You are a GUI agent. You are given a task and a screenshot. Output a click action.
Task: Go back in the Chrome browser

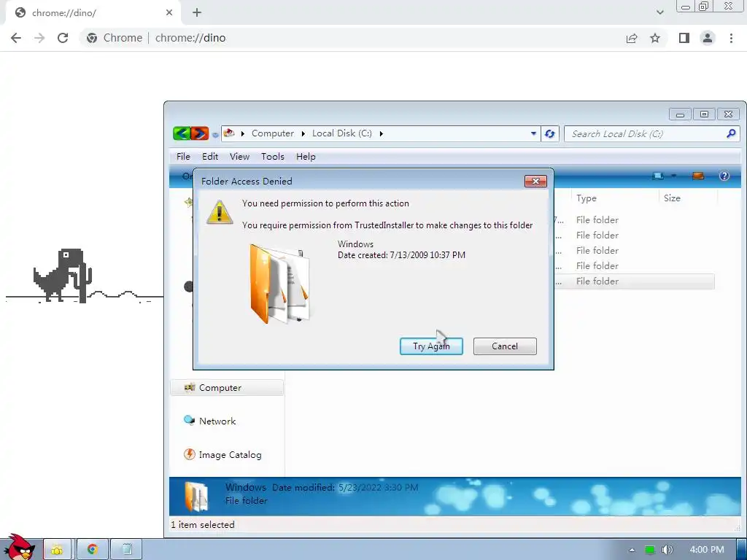[x=16, y=38]
